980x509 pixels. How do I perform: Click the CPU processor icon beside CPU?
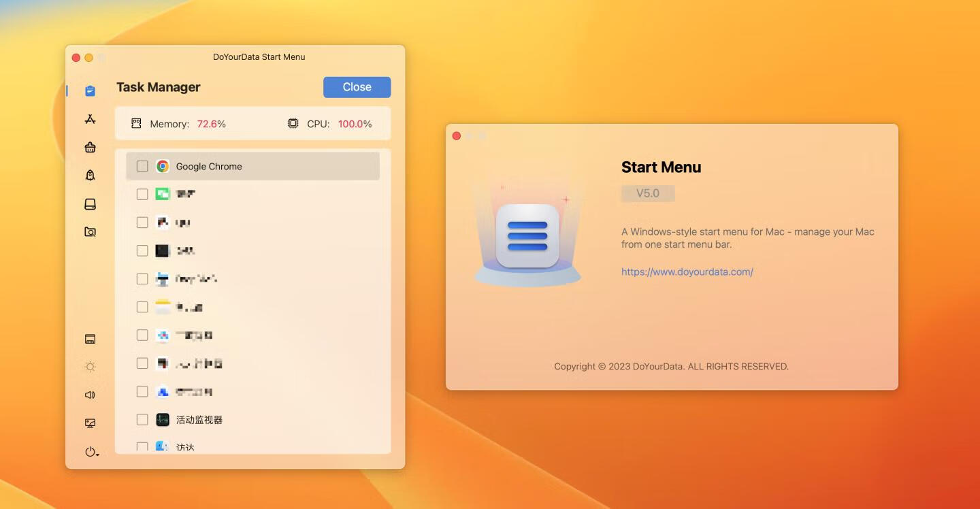click(293, 124)
